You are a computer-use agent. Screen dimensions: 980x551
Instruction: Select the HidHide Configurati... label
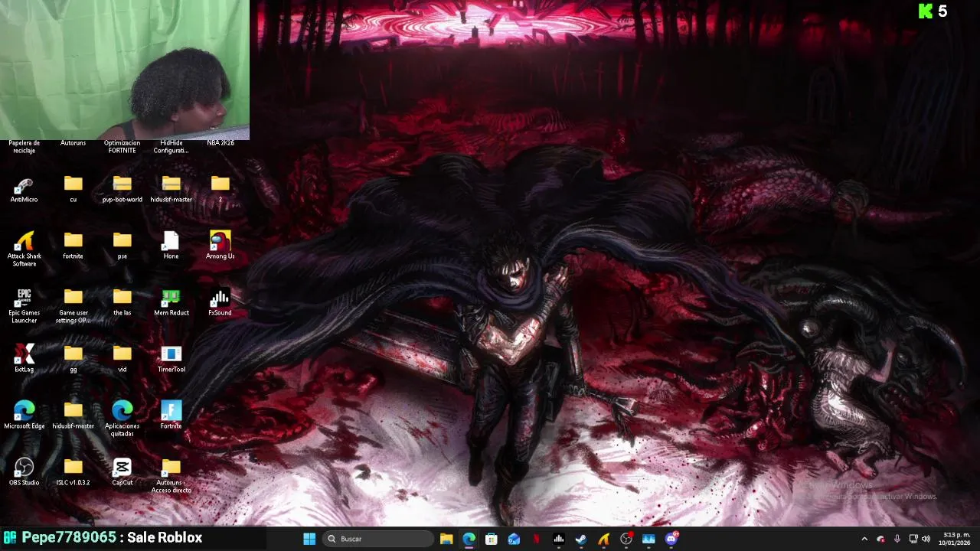pos(171,146)
